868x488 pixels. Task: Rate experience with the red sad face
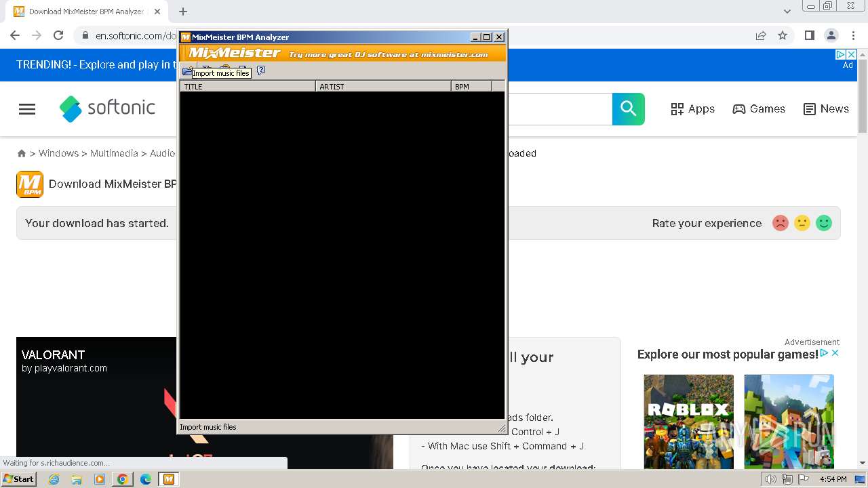click(781, 223)
